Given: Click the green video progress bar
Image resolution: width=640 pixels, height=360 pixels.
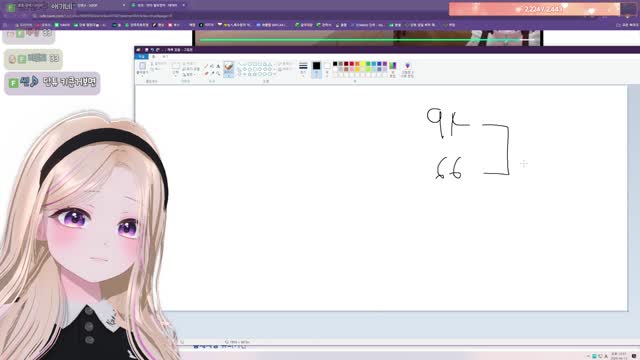Looking at the screenshot, I should [367, 40].
